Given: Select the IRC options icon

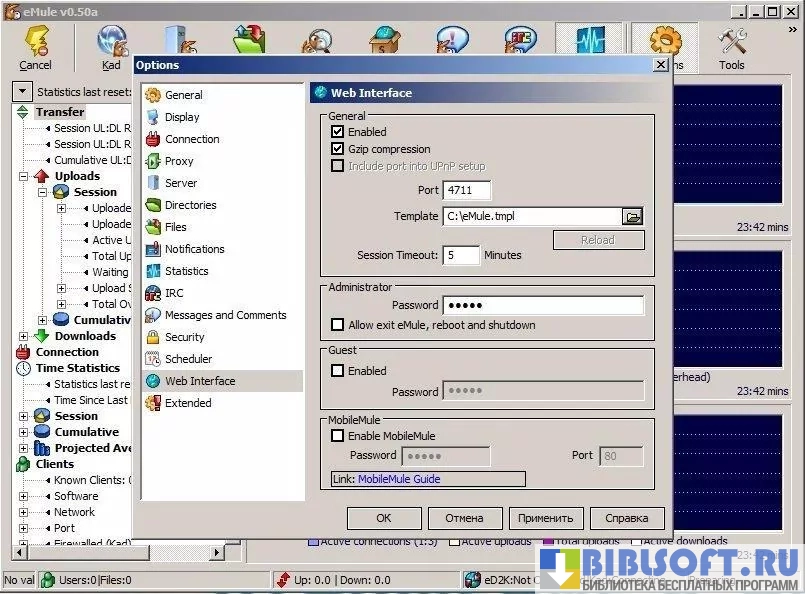Looking at the screenshot, I should click(153, 293).
